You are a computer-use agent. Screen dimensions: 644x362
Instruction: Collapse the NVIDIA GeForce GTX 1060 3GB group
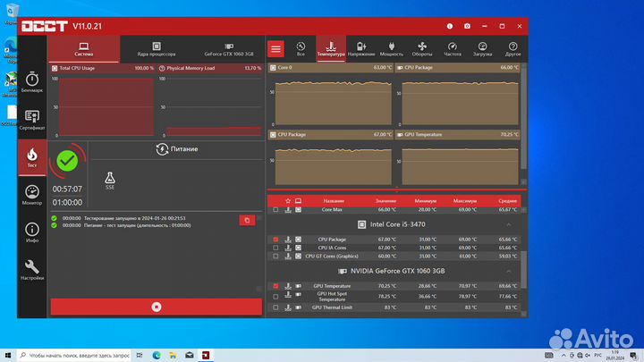tap(509, 271)
